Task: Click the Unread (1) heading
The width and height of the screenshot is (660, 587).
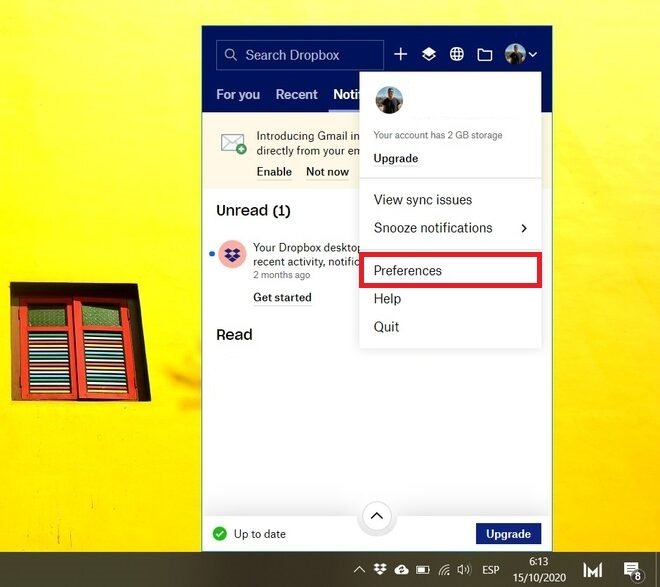Action: tap(253, 210)
